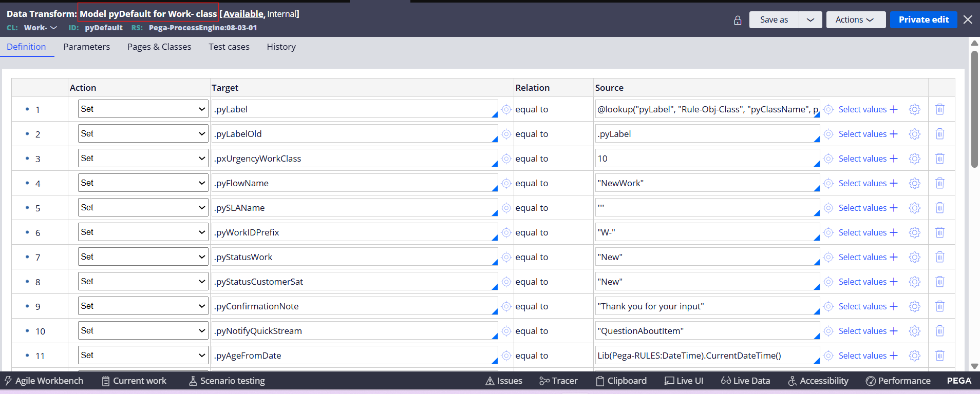Click the plus icon in the pyWorkIDPrefix row
Screen dimensions: 980x394
894,232
